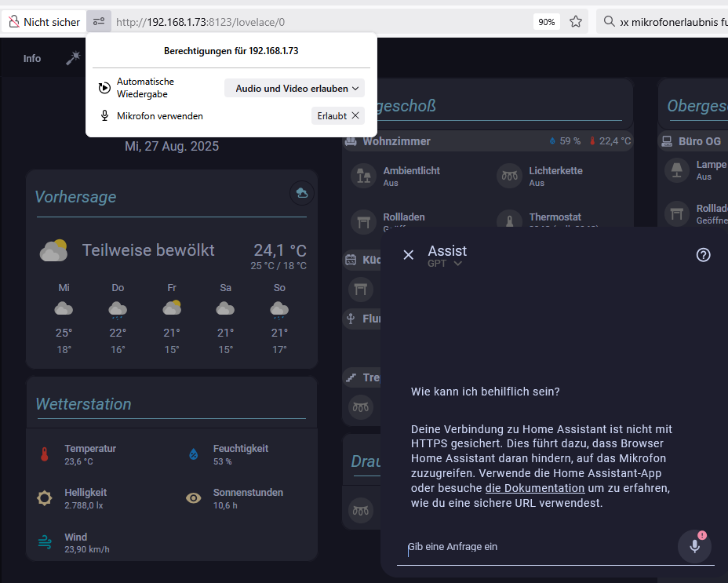Toggle the Lichterkette light
This screenshot has height=583, width=728.
click(509, 176)
